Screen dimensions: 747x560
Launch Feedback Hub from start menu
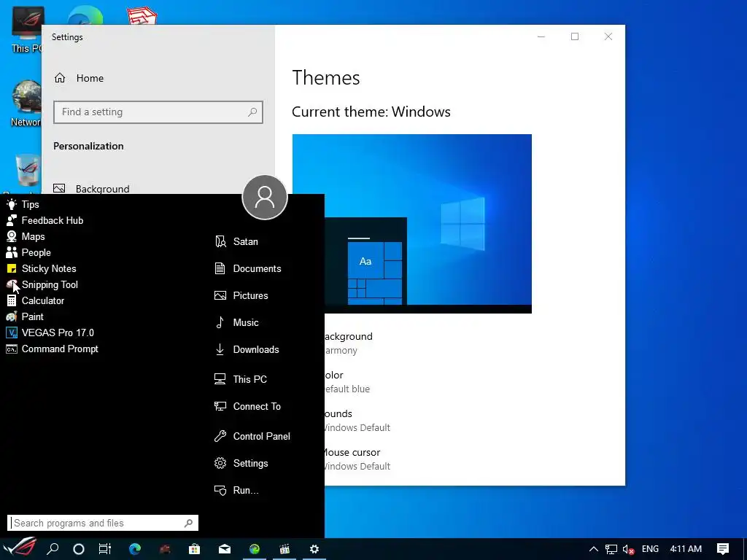[44, 220]
